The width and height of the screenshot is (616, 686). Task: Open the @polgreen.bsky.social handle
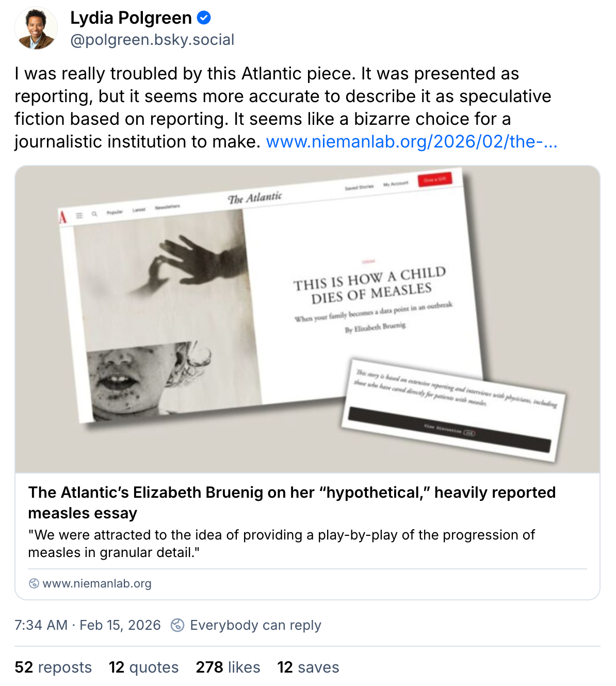(152, 40)
